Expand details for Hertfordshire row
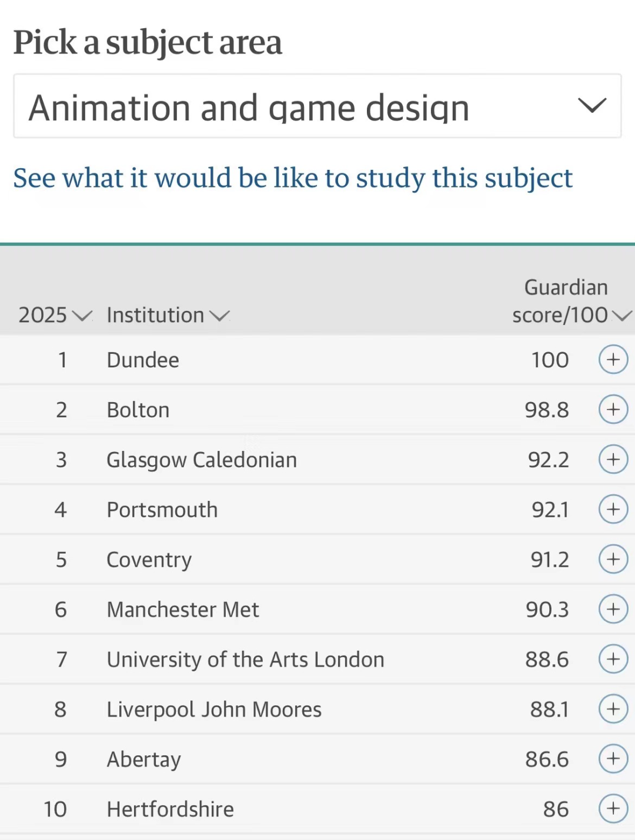Screen dimensions: 635x840 [x=613, y=809]
